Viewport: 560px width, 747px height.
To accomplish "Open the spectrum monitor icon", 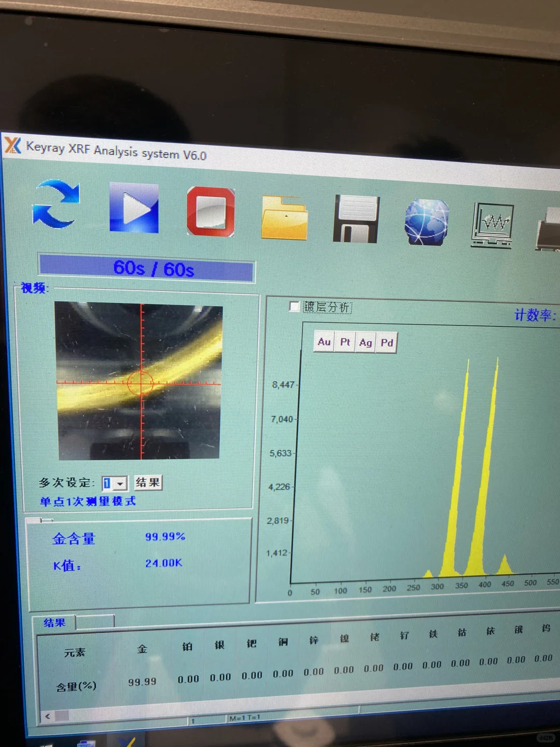I will pos(493,225).
